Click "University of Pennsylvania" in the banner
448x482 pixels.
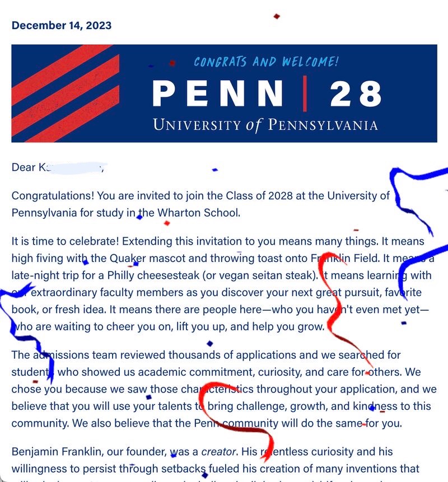[x=265, y=124]
